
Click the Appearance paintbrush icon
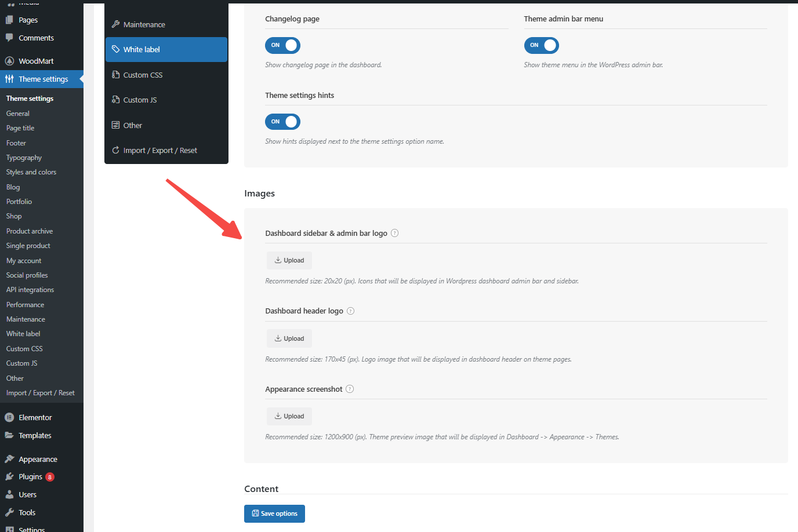(x=9, y=459)
